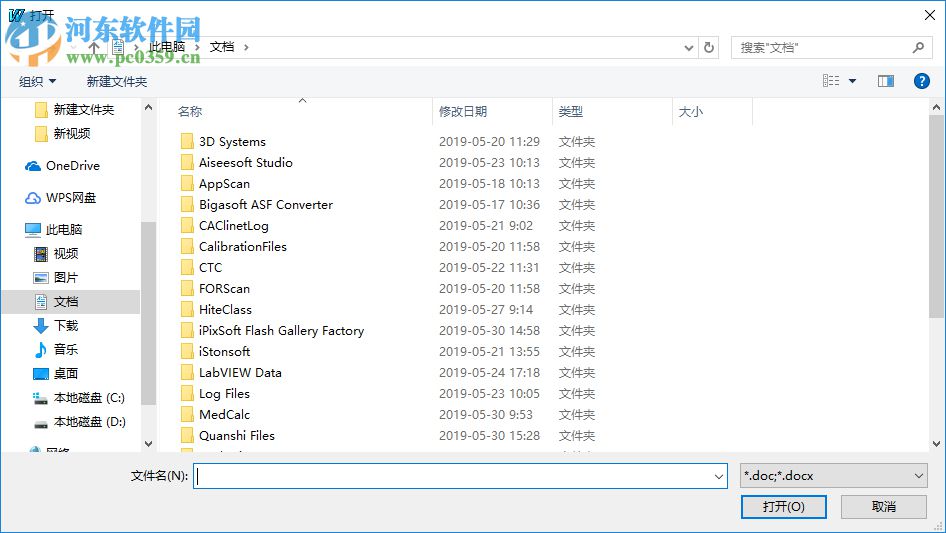Select 新建文件夹 in navigation pane

pos(75,109)
